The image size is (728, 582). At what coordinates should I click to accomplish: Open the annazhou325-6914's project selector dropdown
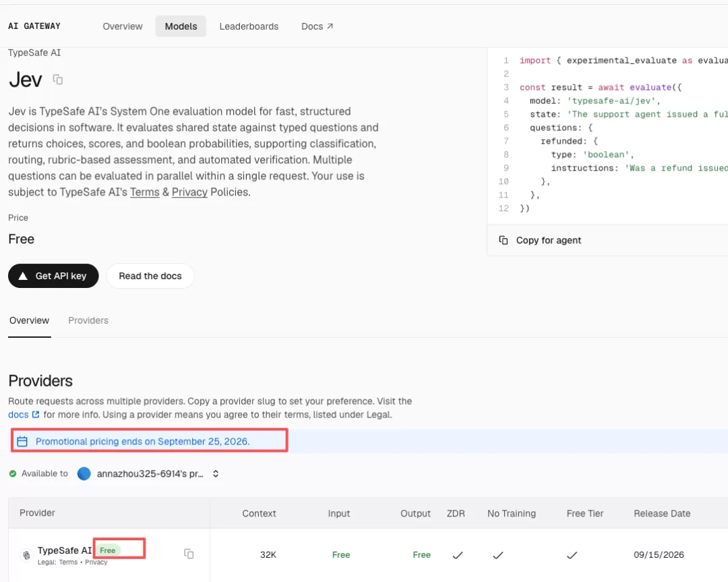click(148, 474)
